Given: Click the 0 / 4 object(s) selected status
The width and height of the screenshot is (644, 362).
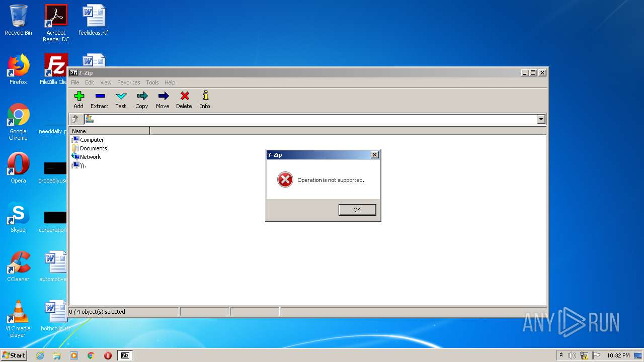Looking at the screenshot, I should [x=97, y=312].
